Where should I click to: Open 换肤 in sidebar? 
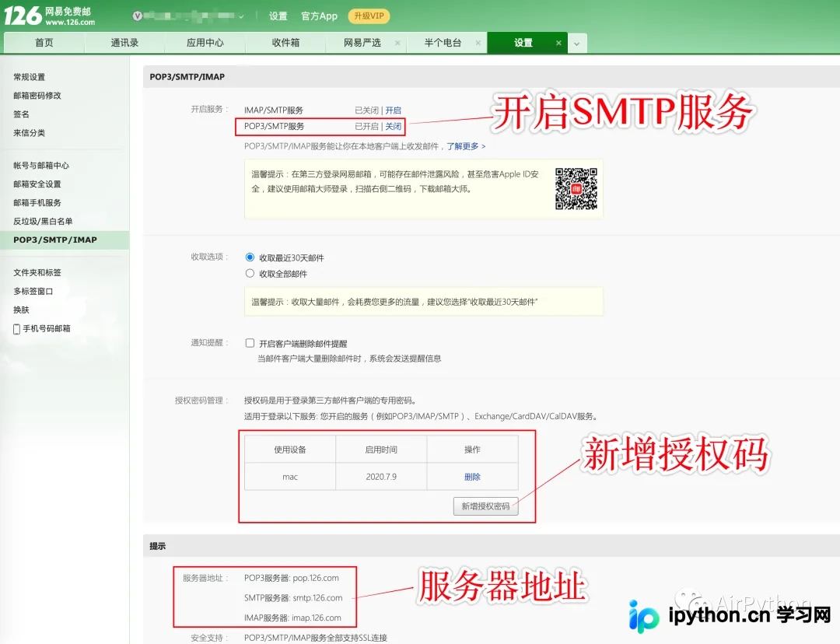(22, 310)
